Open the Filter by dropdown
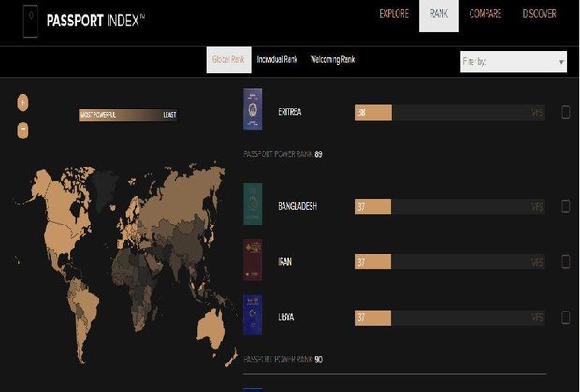Viewport: 580px width, 392px height. click(514, 62)
